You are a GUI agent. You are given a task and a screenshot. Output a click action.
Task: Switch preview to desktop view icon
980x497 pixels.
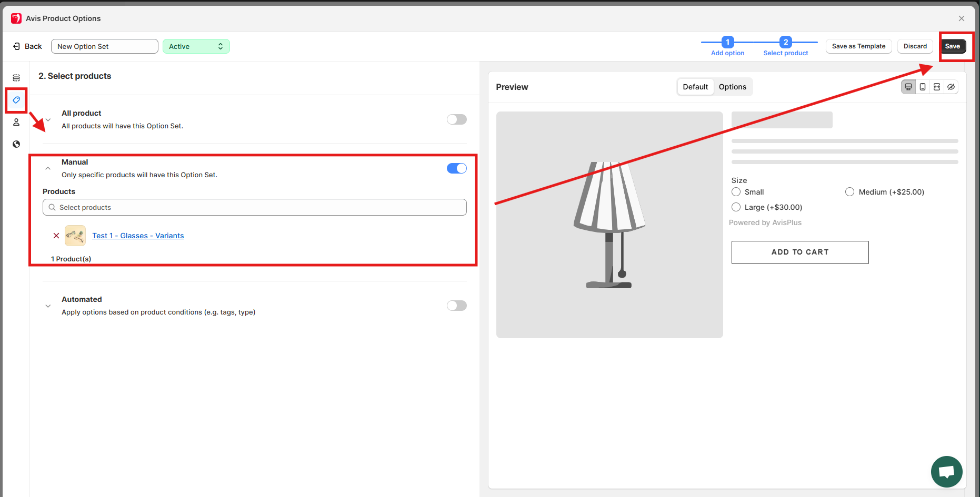click(x=908, y=87)
